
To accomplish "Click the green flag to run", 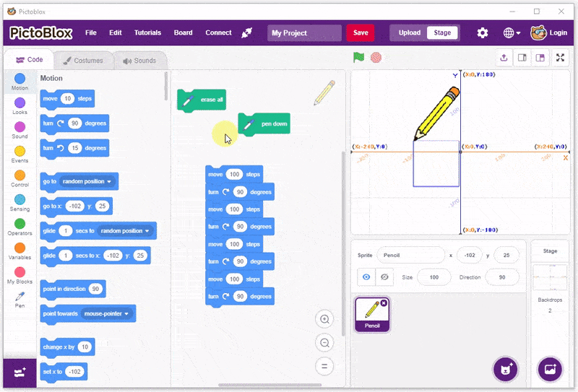I will click(x=358, y=57).
